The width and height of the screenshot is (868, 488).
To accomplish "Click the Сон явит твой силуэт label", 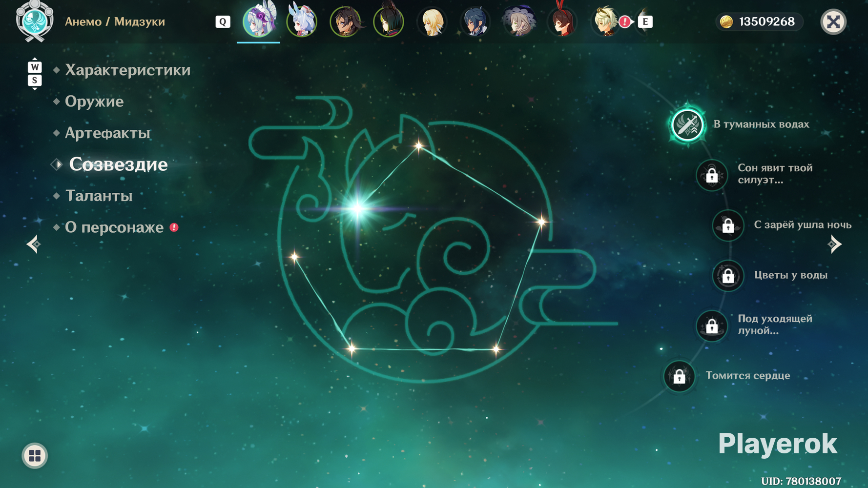I will click(775, 174).
